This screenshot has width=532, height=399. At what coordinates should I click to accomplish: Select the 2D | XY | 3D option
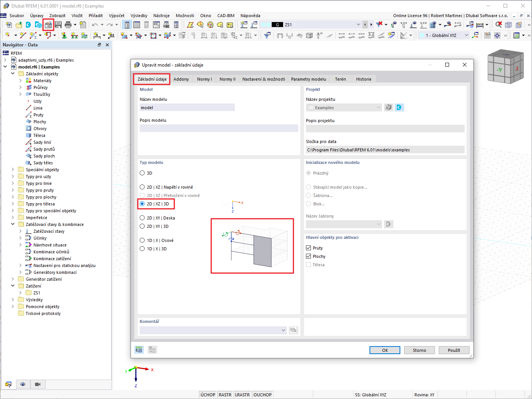click(x=142, y=226)
